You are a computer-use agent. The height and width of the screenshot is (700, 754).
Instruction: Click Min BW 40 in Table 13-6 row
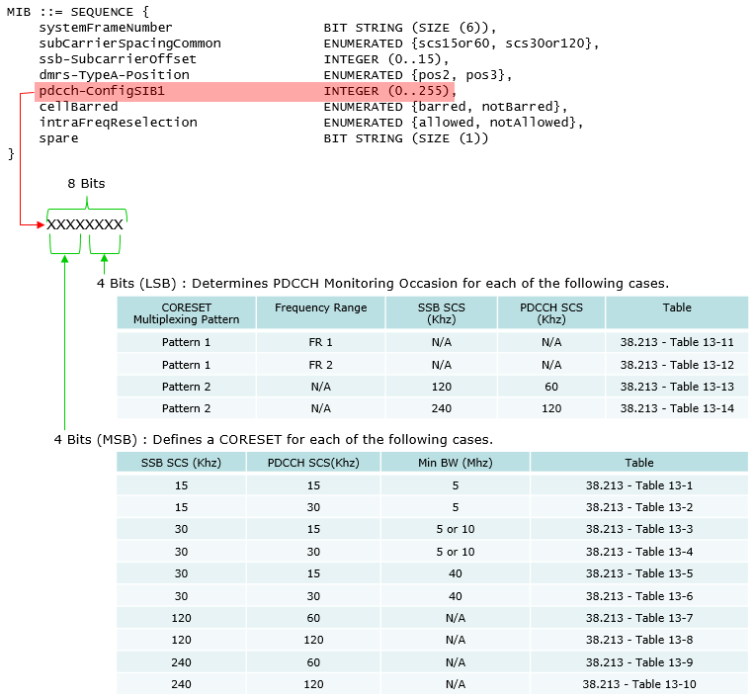(456, 596)
